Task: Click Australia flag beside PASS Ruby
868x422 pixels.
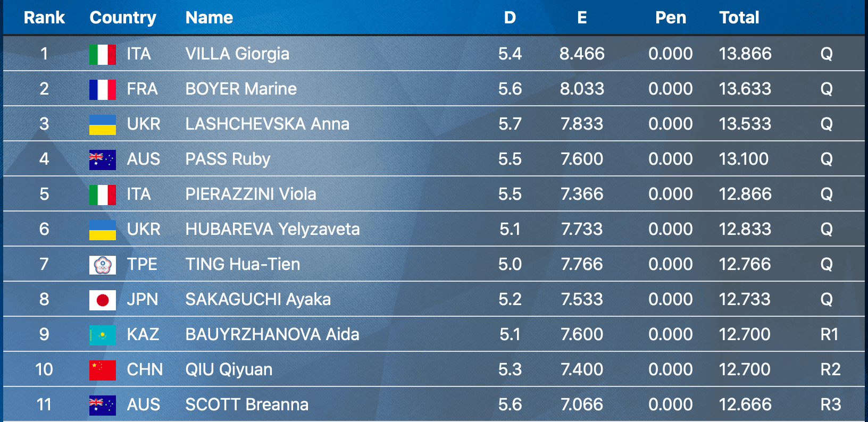Action: pyautogui.click(x=102, y=159)
